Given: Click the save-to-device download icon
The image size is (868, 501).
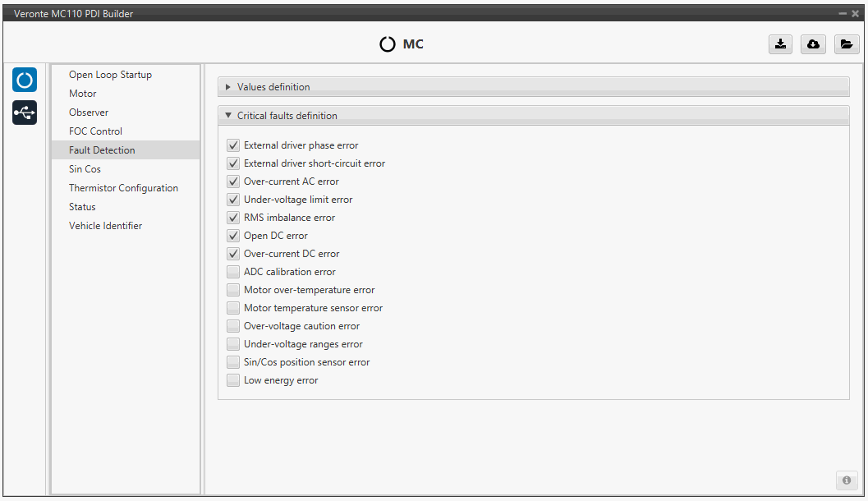Looking at the screenshot, I should point(780,44).
